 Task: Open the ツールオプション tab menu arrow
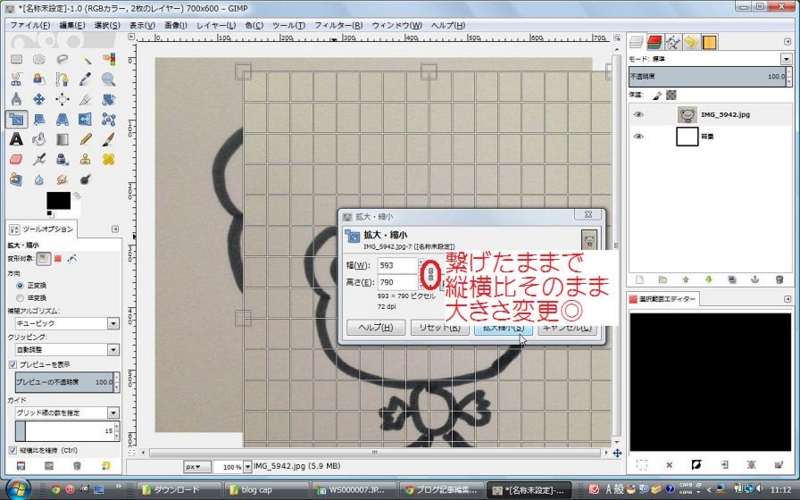click(x=115, y=229)
